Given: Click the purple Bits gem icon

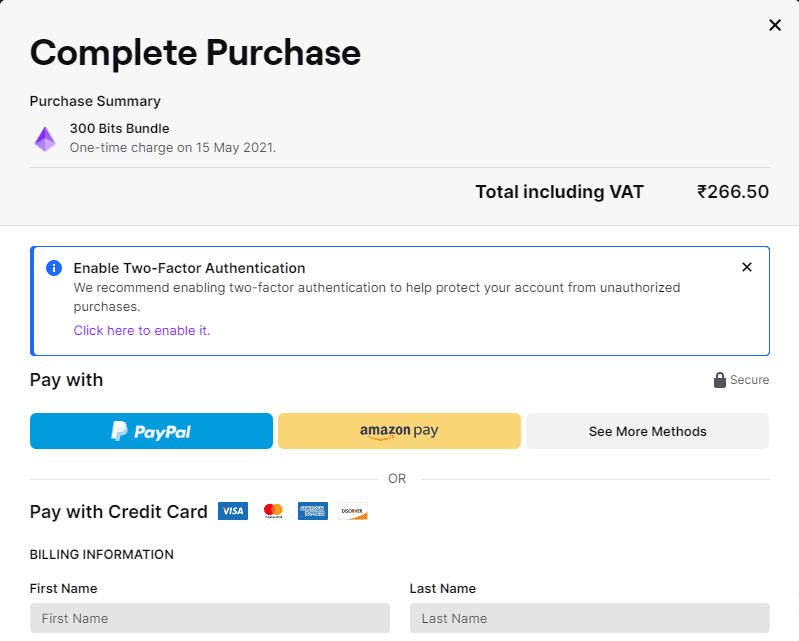Looking at the screenshot, I should tap(45, 138).
